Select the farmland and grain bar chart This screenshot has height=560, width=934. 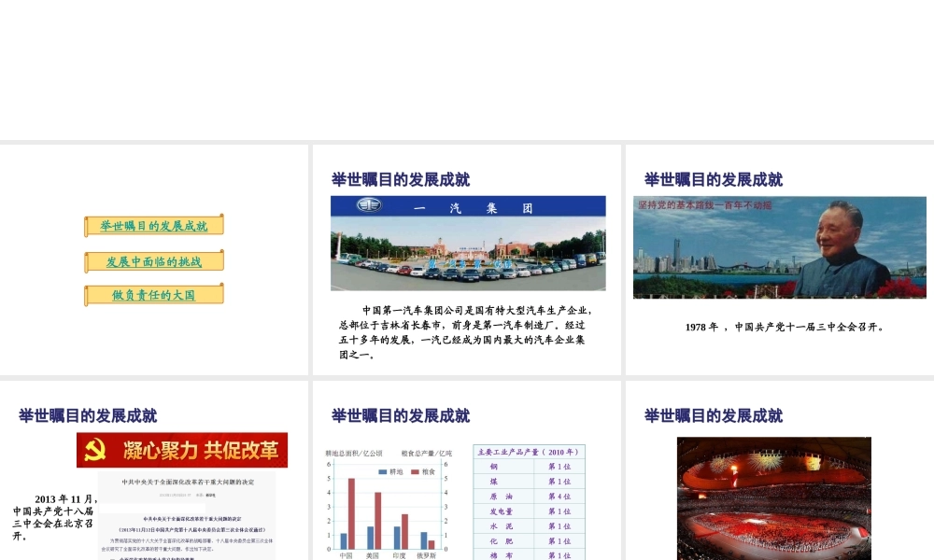pyautogui.click(x=387, y=503)
